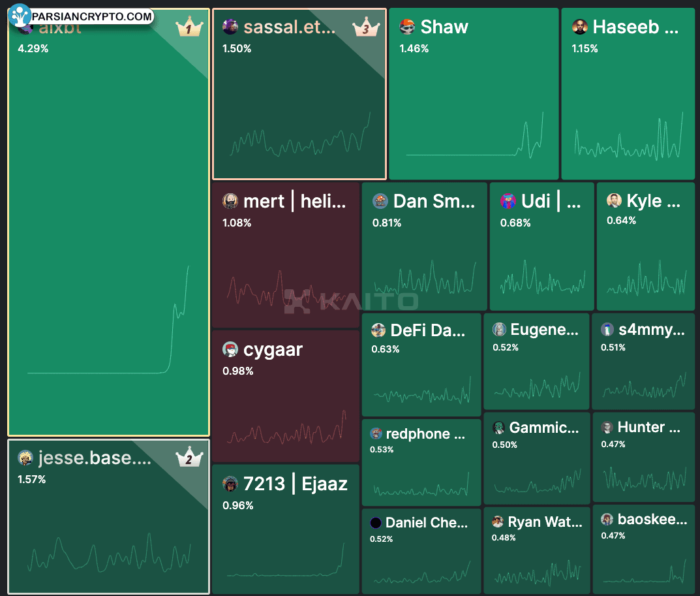This screenshot has width=700, height=596.
Task: Click the sassal.et profile avatar
Action: tap(230, 27)
